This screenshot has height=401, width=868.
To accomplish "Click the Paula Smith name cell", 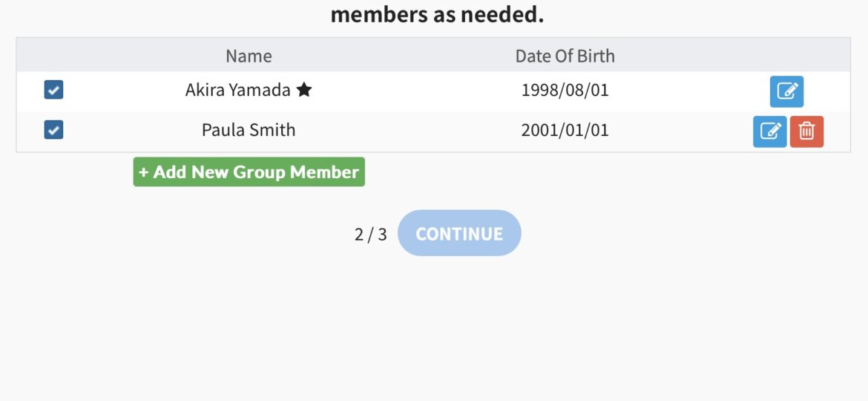I will tap(249, 130).
